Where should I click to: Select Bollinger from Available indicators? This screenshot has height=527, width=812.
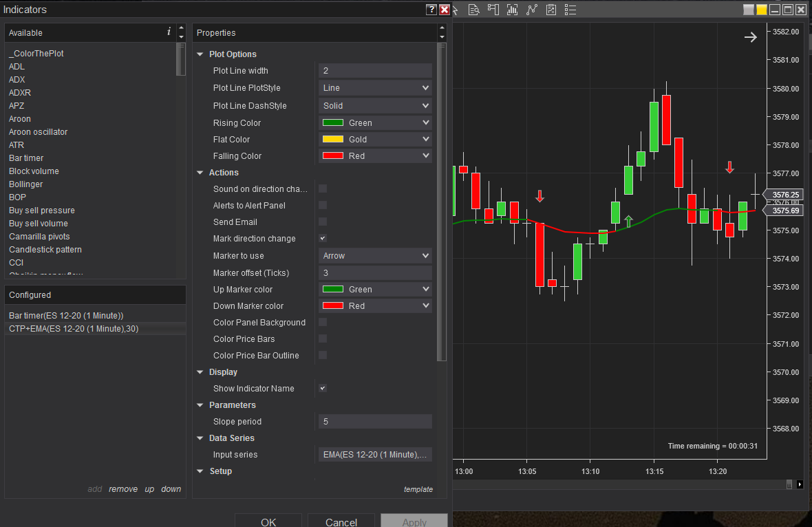[26, 184]
